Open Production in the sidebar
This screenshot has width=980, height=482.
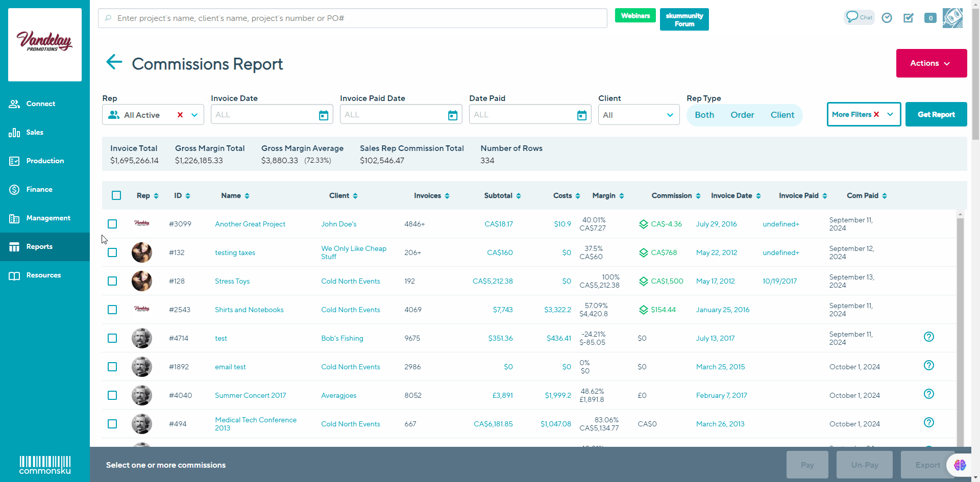45,161
